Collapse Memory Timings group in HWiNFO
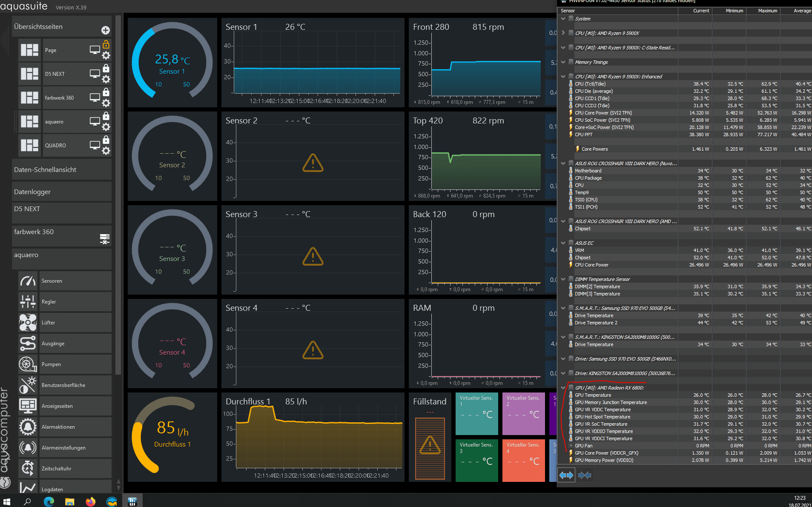 click(x=563, y=62)
